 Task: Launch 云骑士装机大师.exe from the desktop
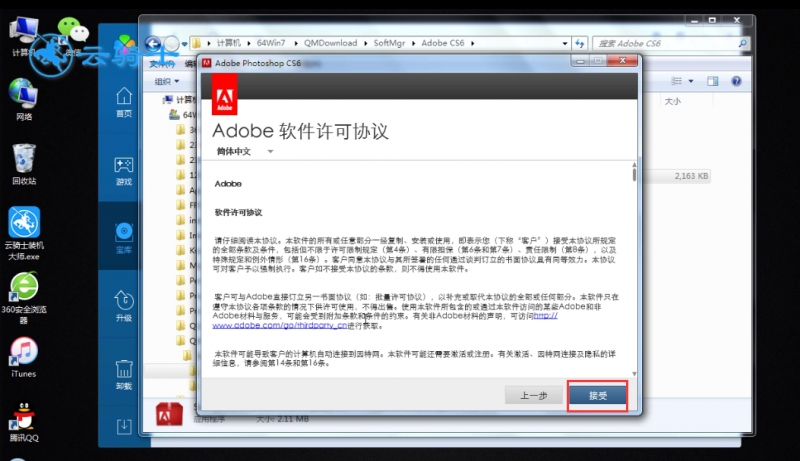click(23, 234)
